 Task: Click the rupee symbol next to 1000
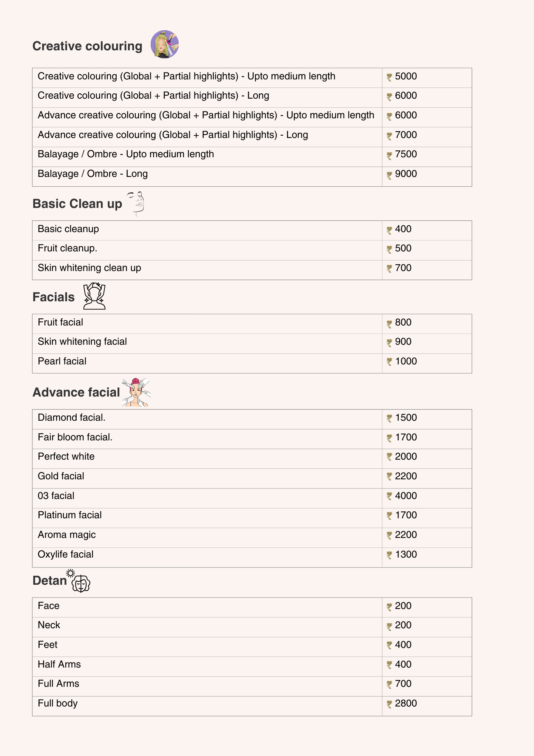click(x=389, y=362)
